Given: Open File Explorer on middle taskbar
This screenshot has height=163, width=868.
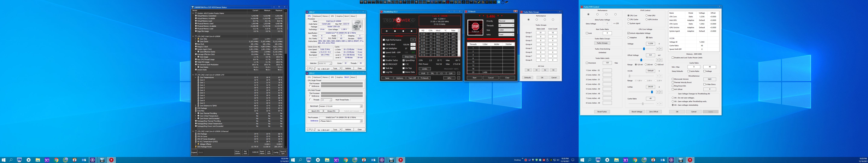Looking at the screenshot, I should 327,160.
